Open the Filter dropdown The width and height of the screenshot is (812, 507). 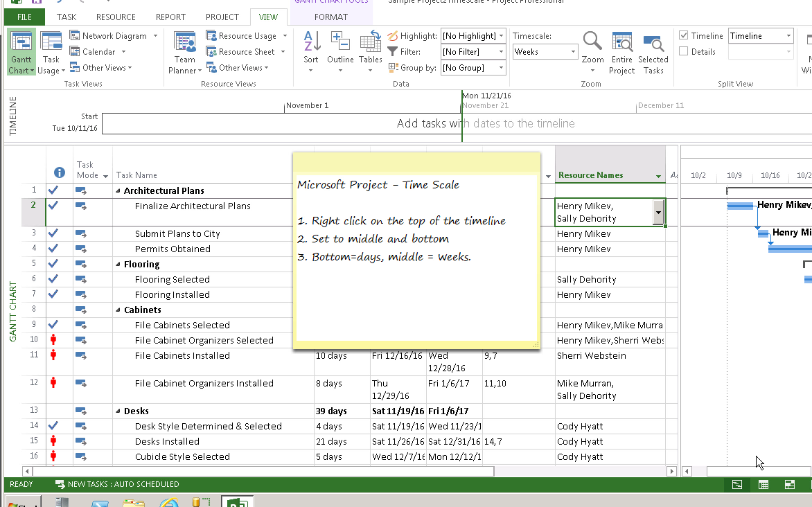tap(501, 52)
